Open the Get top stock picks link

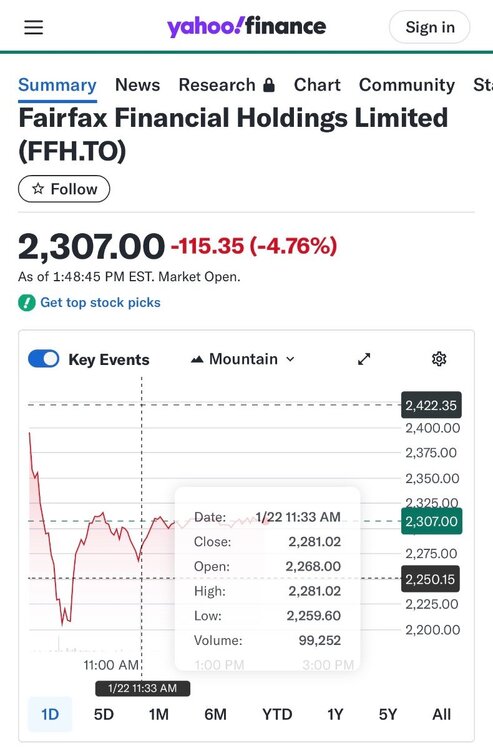coord(100,302)
